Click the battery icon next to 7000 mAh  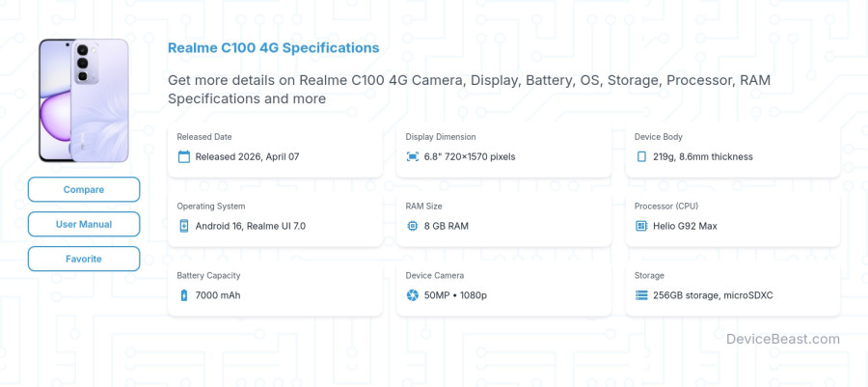pyautogui.click(x=184, y=295)
